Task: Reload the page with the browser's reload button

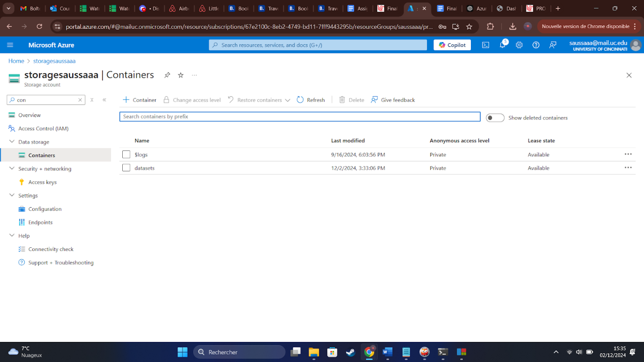Action: click(x=40, y=27)
